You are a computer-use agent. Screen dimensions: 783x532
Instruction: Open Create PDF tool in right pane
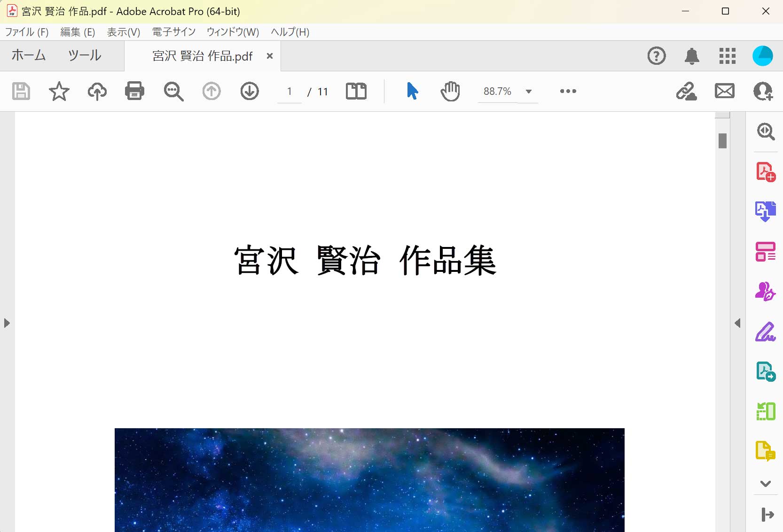[x=766, y=172]
